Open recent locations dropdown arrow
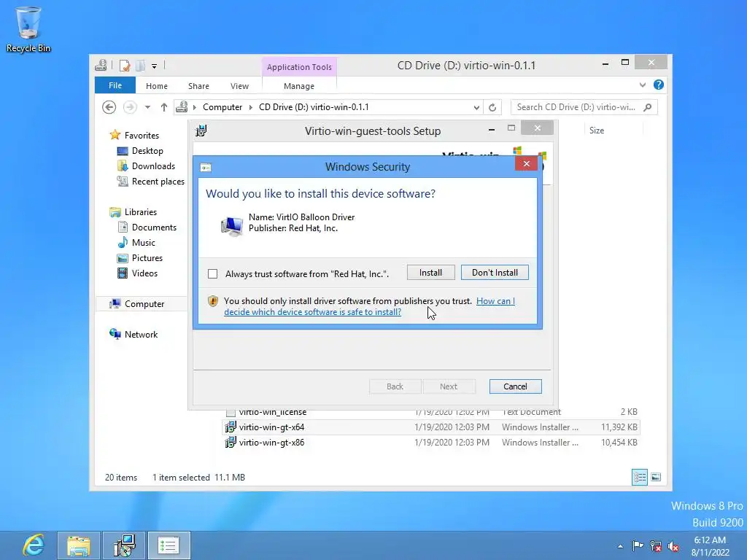The width and height of the screenshot is (747, 560). (x=147, y=107)
